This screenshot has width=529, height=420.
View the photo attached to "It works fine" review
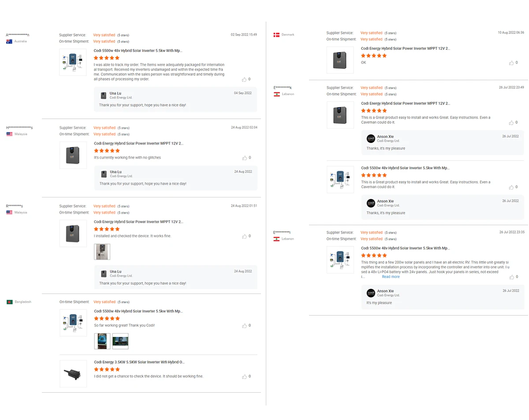[x=102, y=252]
